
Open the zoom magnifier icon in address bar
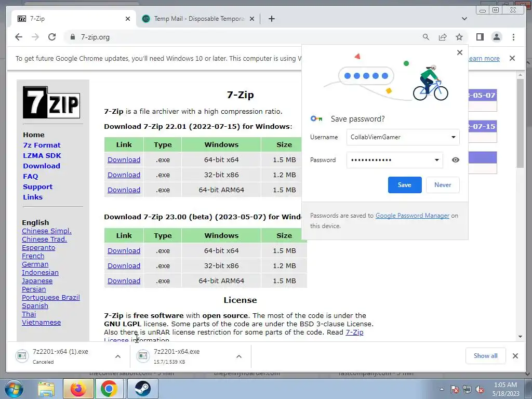(x=426, y=37)
